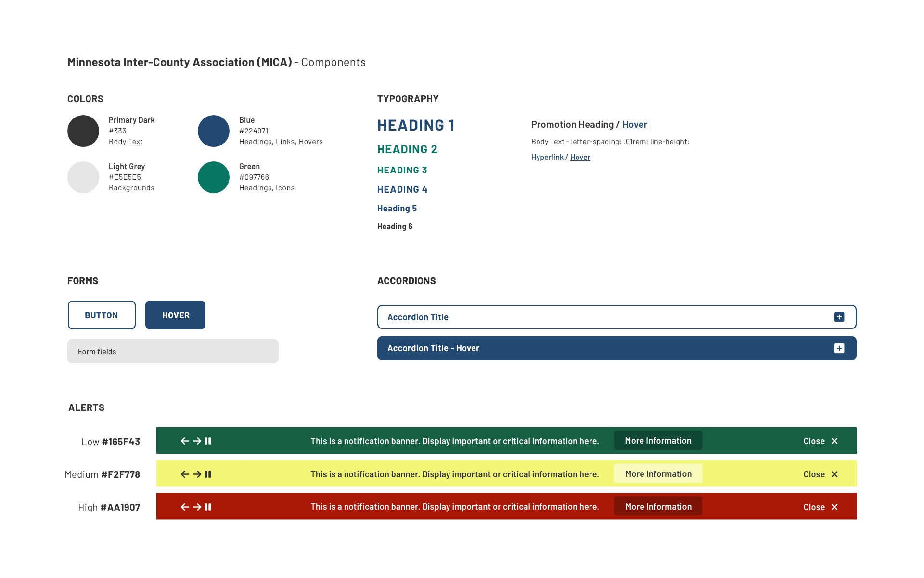This screenshot has height=578, width=924.
Task: Close the yellow Medium alert banner
Action: click(x=821, y=474)
